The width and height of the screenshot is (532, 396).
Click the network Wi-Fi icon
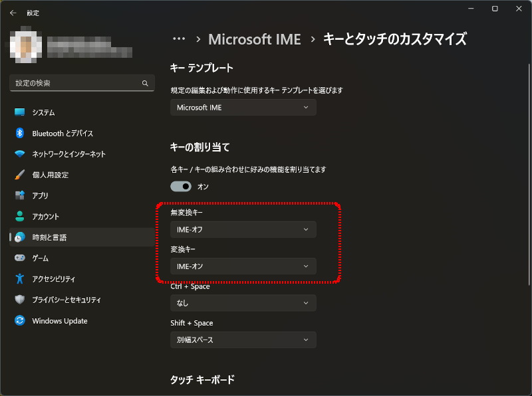(x=20, y=154)
